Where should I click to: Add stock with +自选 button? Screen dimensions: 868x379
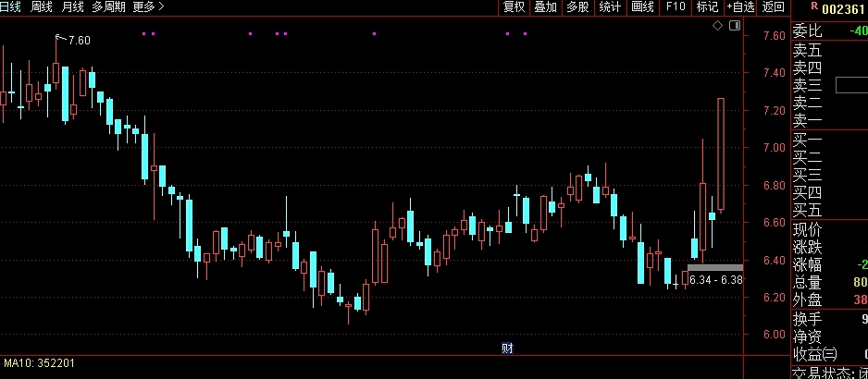pos(740,6)
